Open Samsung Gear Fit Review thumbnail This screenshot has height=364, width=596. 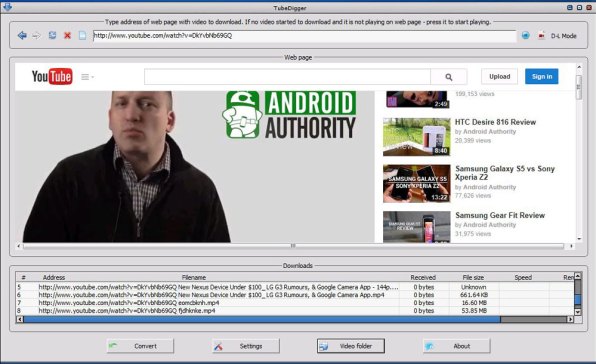point(417,227)
